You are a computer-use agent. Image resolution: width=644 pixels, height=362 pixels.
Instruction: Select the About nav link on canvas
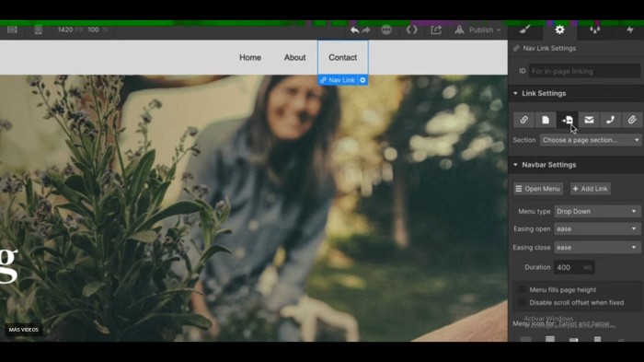coord(295,58)
